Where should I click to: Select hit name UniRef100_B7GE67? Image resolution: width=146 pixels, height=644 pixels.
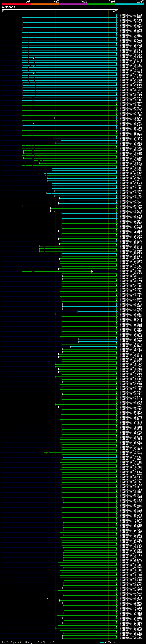(131, 301)
